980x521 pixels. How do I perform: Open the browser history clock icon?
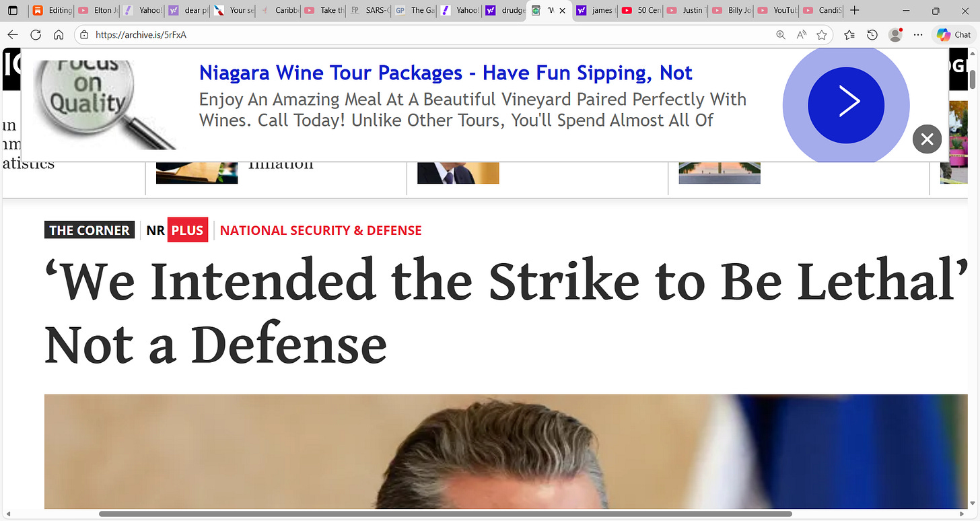(872, 34)
